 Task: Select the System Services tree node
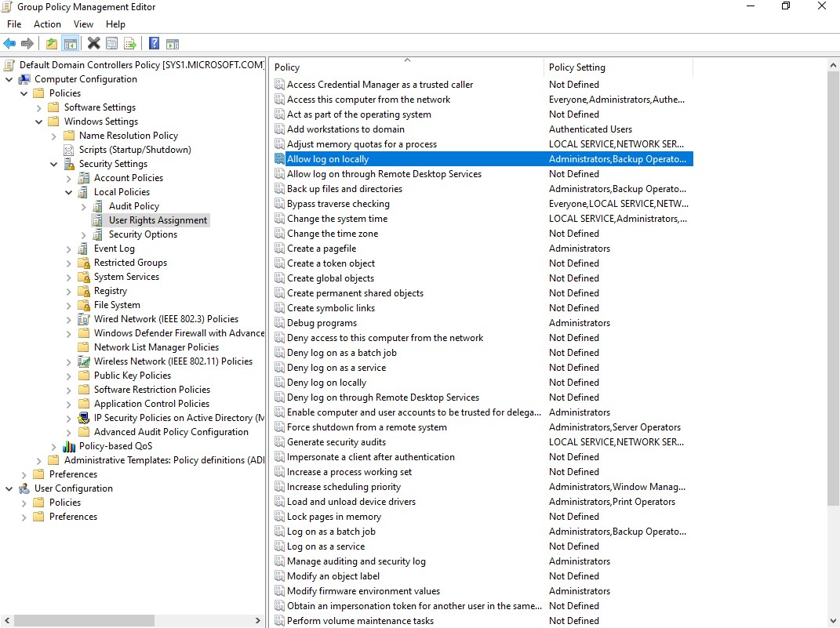[x=126, y=277]
